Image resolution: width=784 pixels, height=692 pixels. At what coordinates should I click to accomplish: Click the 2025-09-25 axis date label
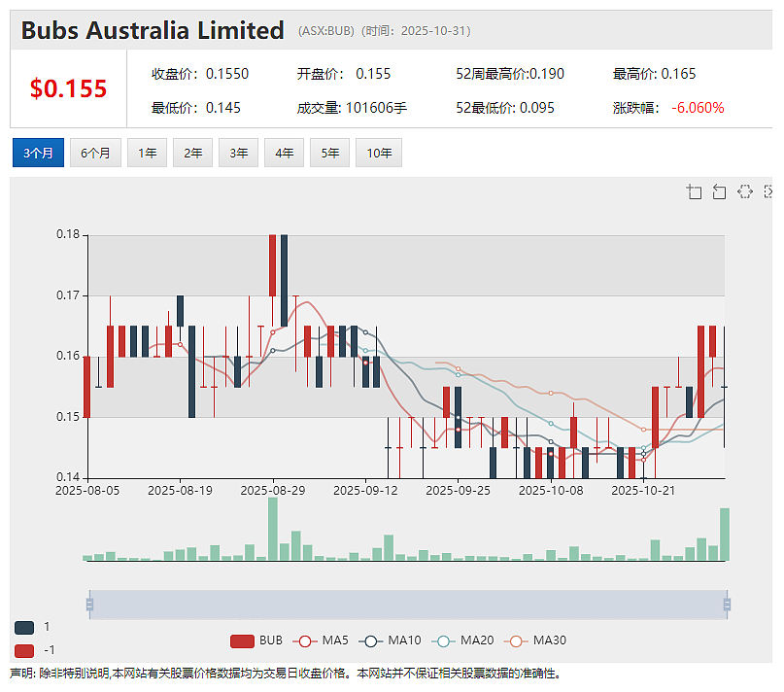[x=458, y=491]
